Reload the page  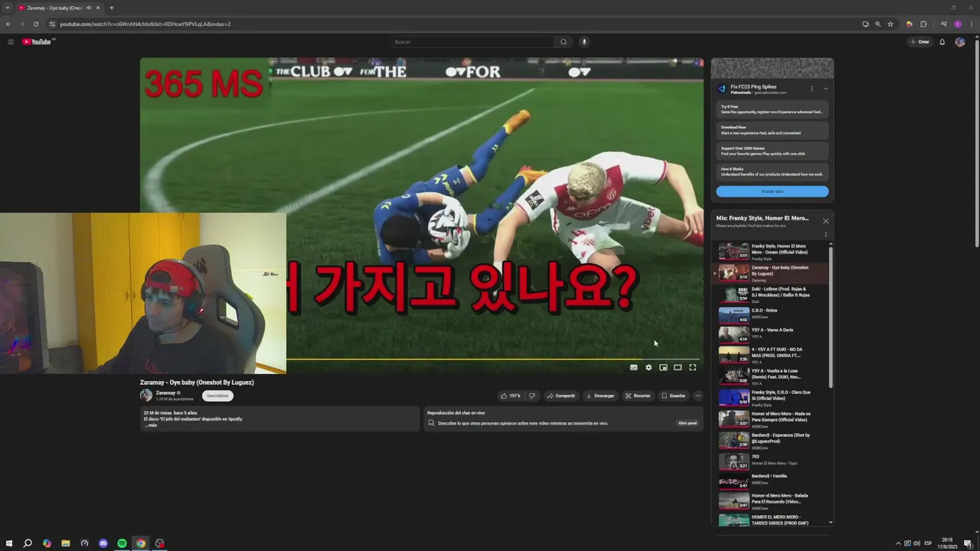[35, 24]
